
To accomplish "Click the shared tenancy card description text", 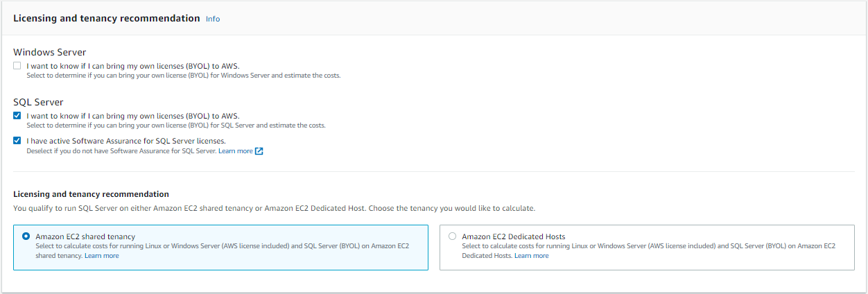I will 222,246.
